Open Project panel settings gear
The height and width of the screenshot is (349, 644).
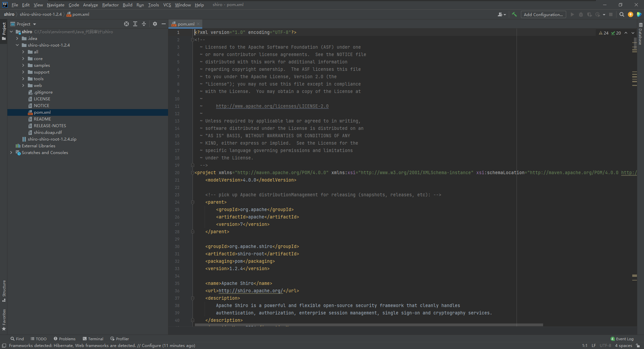coord(155,24)
